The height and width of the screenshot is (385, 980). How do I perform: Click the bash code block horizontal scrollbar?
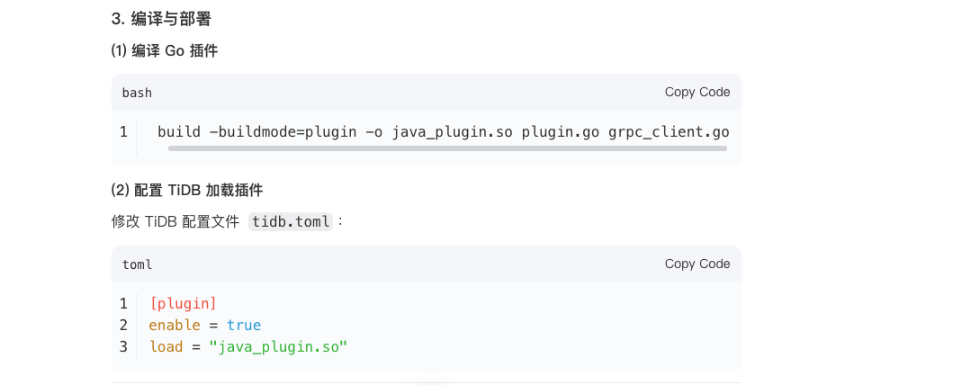pos(447,148)
